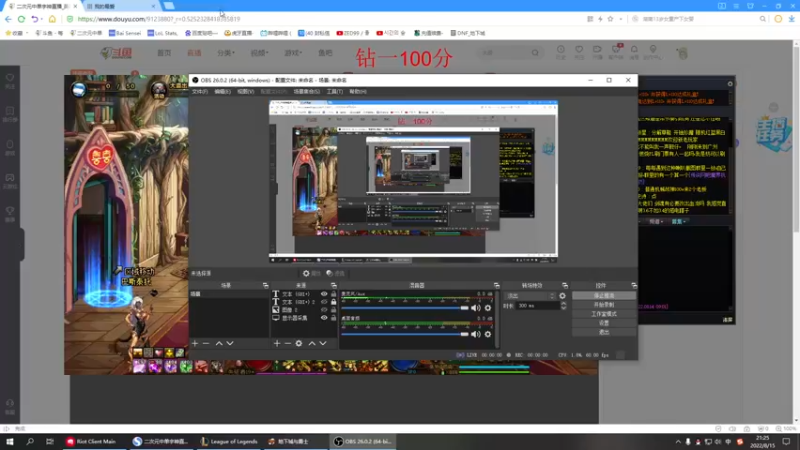Open 麦克风/Aux audio settings gear

tap(488, 308)
